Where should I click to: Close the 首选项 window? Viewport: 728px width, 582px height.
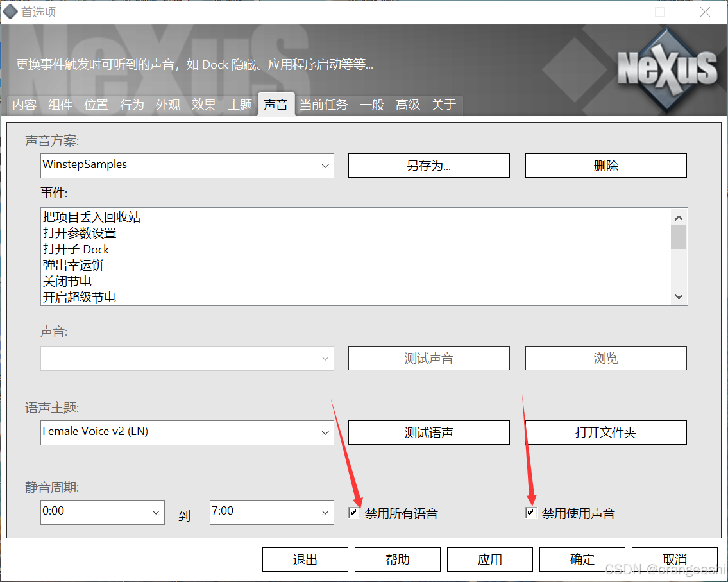(x=705, y=12)
